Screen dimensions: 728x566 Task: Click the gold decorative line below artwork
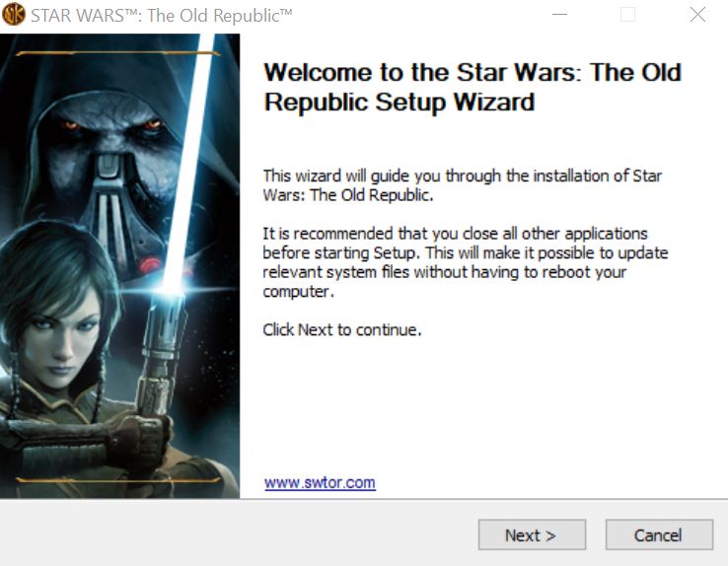click(118, 479)
